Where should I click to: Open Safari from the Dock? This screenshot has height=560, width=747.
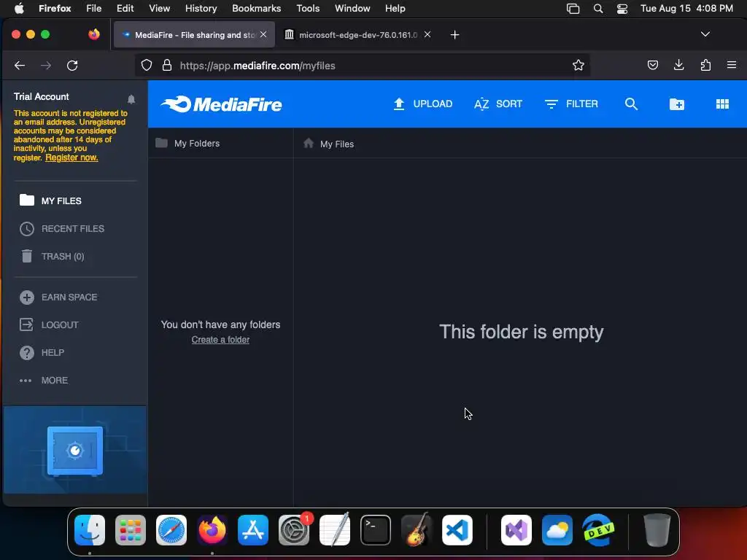(x=171, y=530)
